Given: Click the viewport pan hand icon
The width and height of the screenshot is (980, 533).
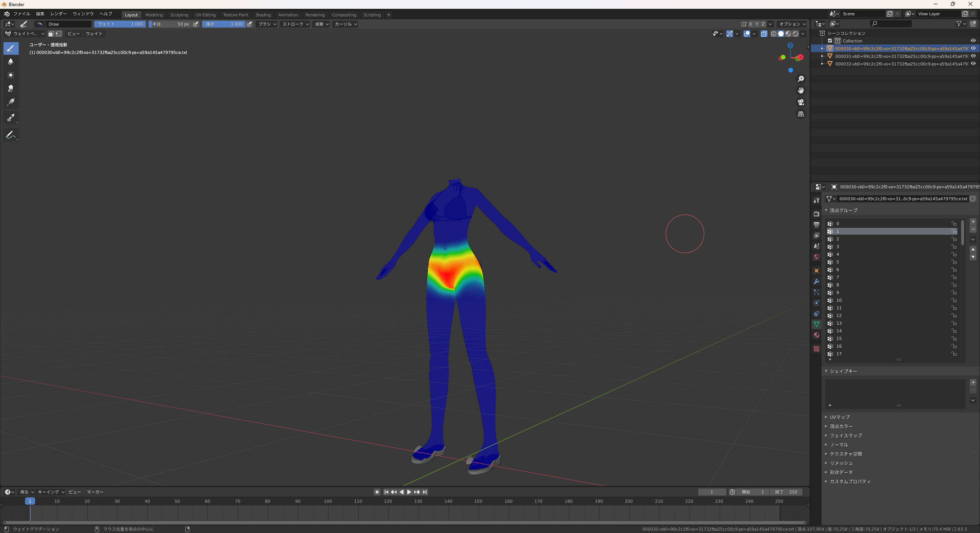Looking at the screenshot, I should click(801, 90).
